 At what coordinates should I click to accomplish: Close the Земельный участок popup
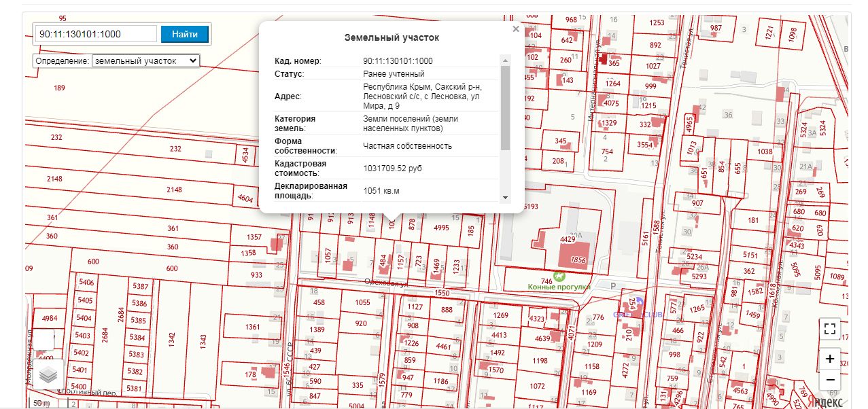[515, 29]
